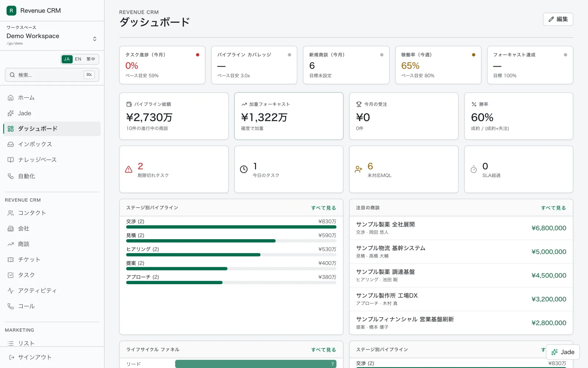Switch language to EN
Viewport: 588px width, 368px height.
click(x=78, y=59)
